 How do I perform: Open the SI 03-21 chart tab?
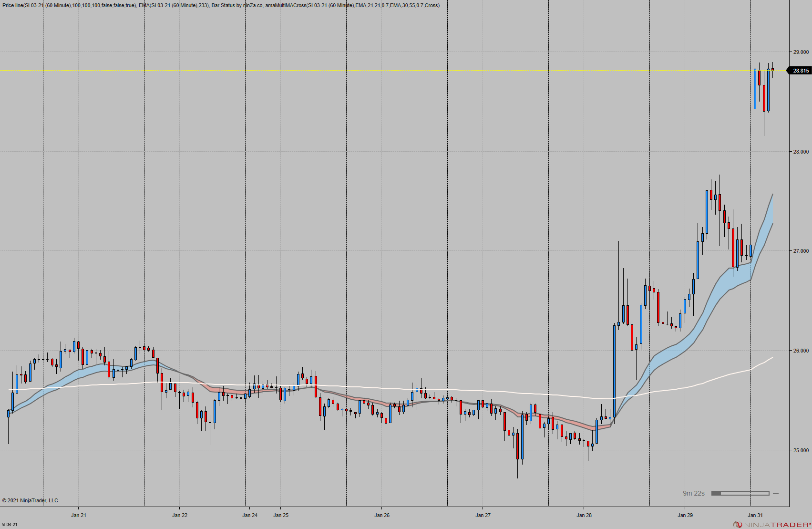(10, 525)
